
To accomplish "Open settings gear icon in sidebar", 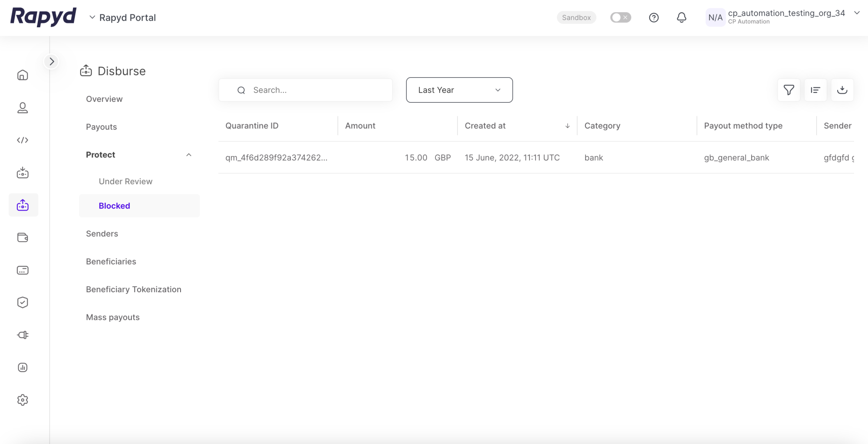I will coord(23,400).
